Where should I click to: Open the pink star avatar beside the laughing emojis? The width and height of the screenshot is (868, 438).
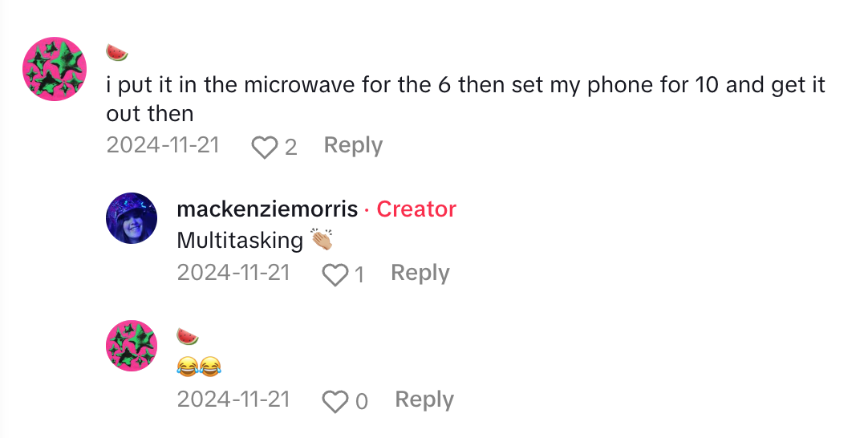pos(132,346)
